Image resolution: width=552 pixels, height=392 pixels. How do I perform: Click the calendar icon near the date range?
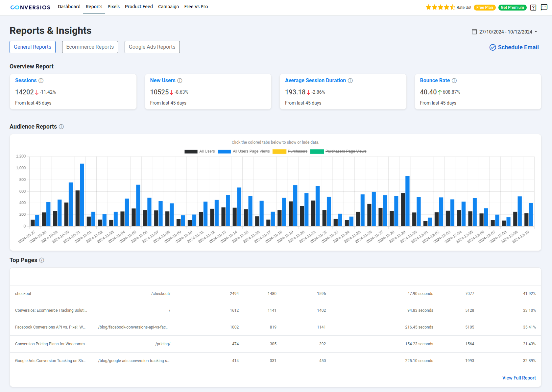point(474,32)
